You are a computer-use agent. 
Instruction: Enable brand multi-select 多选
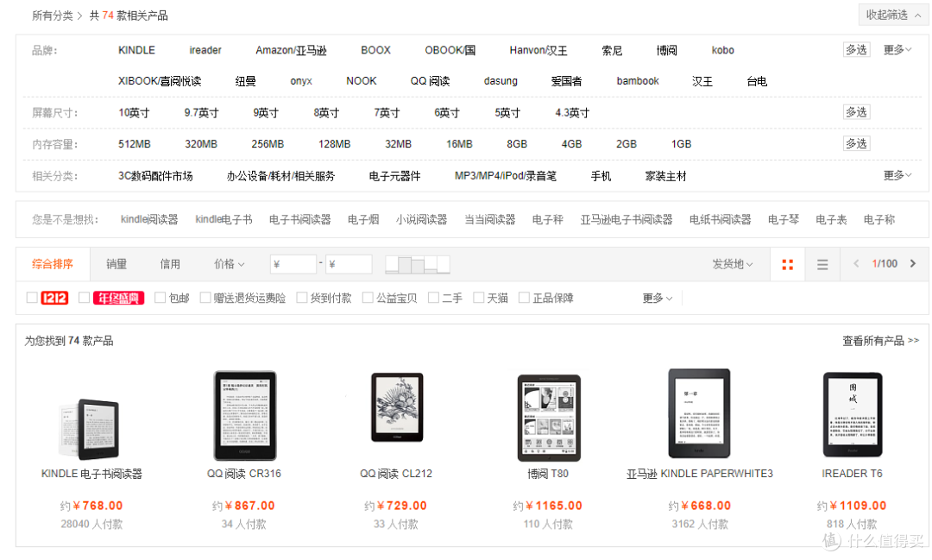point(857,50)
